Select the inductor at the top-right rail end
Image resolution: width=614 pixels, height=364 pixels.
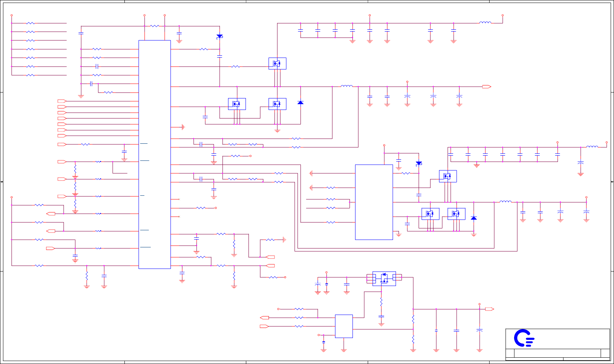click(485, 22)
